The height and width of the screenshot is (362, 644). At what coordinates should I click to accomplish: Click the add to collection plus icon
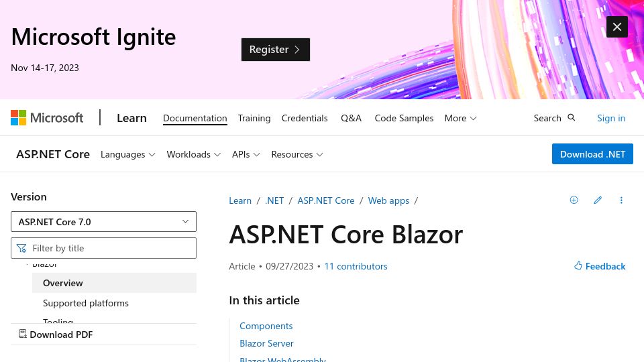574,200
